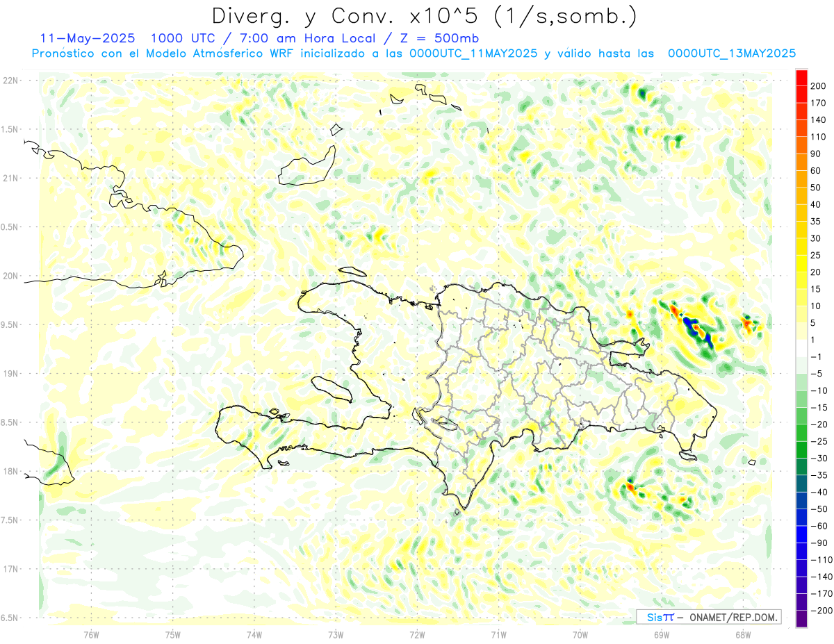Click the -170 colorbar value

820,594
